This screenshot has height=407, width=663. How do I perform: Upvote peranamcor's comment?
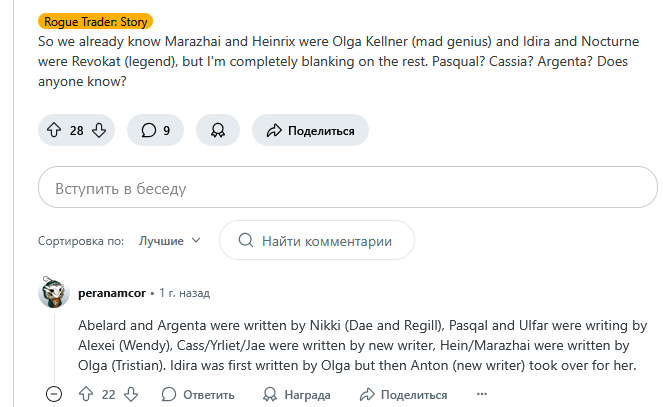86,395
